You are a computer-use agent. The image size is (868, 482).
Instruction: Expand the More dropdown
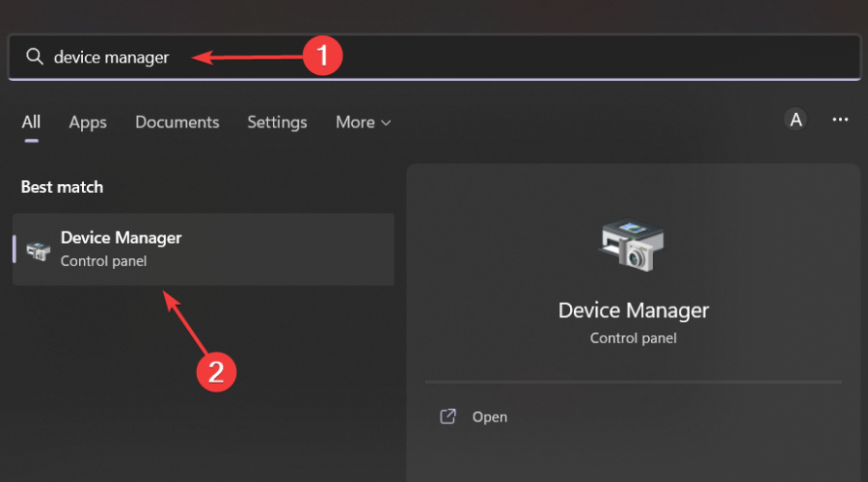click(x=364, y=122)
